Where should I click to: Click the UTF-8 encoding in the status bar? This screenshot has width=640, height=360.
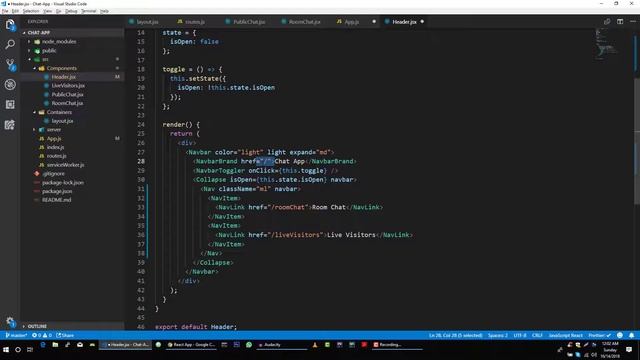(520, 335)
